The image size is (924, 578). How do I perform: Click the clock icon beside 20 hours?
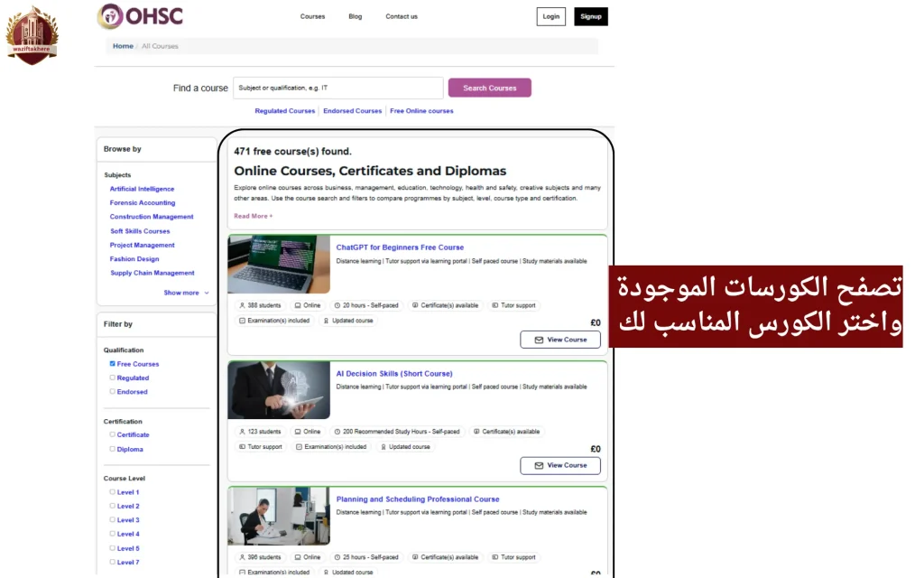[x=337, y=305]
